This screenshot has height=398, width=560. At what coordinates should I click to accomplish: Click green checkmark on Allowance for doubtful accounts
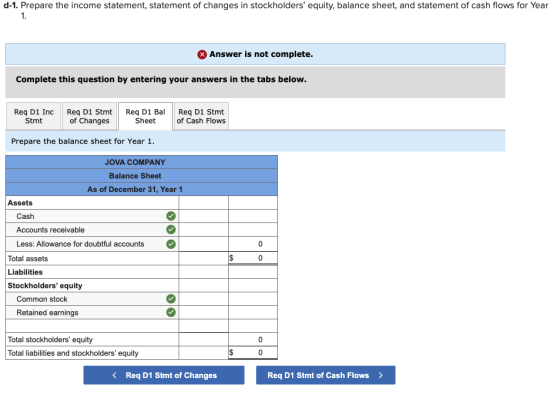pos(171,244)
